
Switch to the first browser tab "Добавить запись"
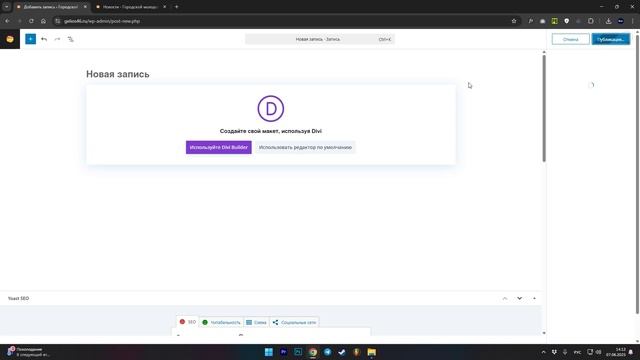click(x=51, y=7)
